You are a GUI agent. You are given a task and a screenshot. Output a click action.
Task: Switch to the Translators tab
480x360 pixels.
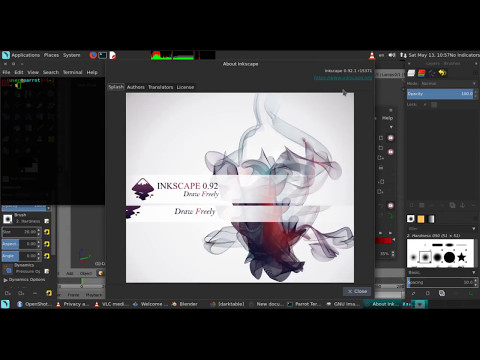point(160,87)
